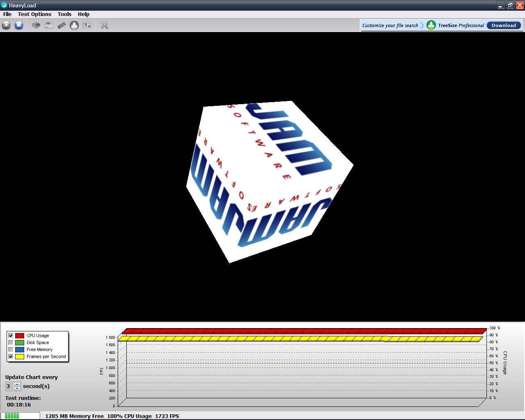The width and height of the screenshot is (525, 420).
Task: Start the test with the play button
Action: (x=6, y=25)
